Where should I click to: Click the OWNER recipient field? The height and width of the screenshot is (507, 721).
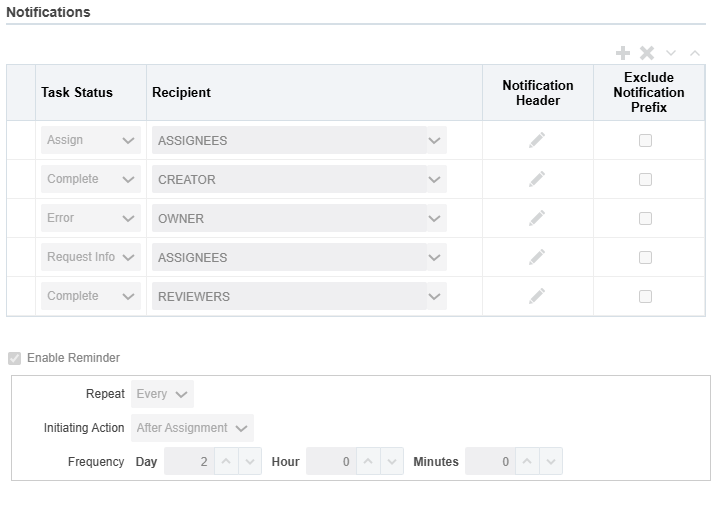289,218
